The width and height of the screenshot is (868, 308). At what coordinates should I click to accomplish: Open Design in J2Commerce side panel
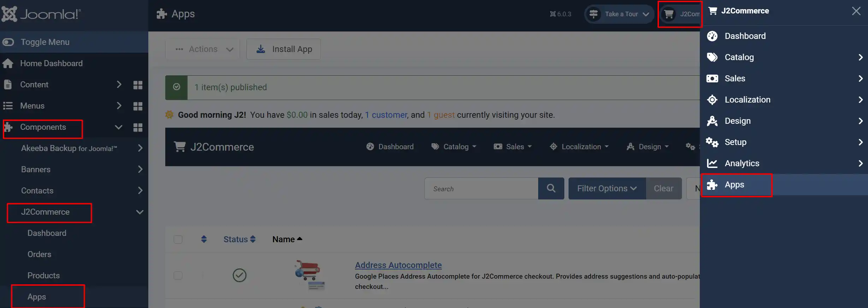[784, 121]
